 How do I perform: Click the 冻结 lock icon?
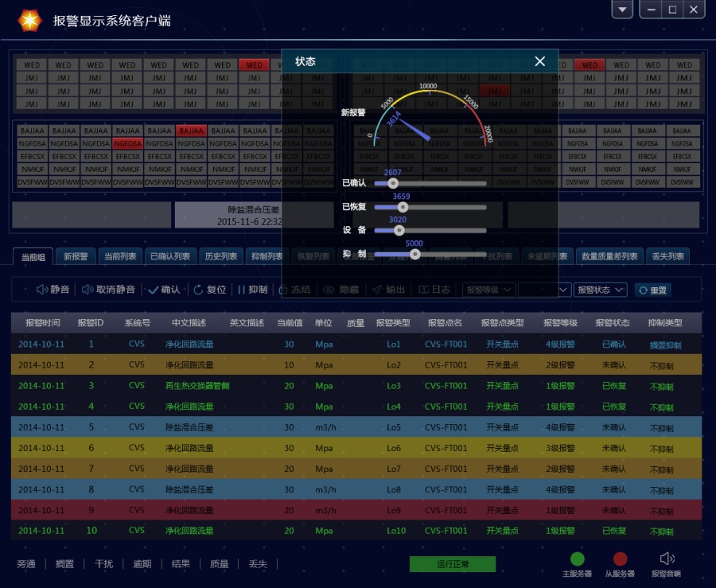[283, 290]
